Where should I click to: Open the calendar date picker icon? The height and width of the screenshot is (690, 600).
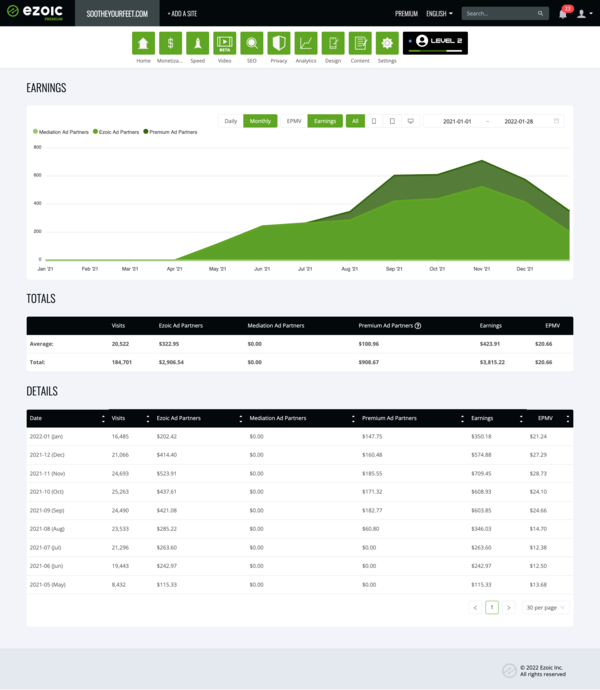[556, 121]
